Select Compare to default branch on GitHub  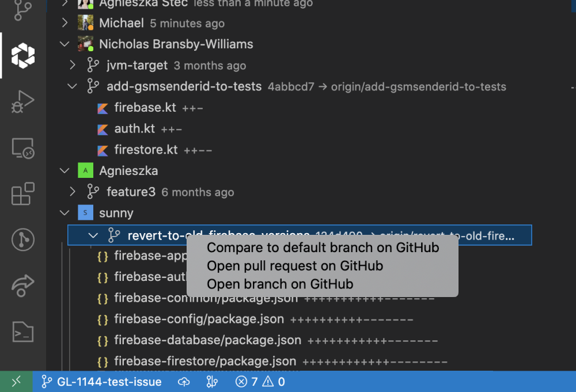(323, 248)
